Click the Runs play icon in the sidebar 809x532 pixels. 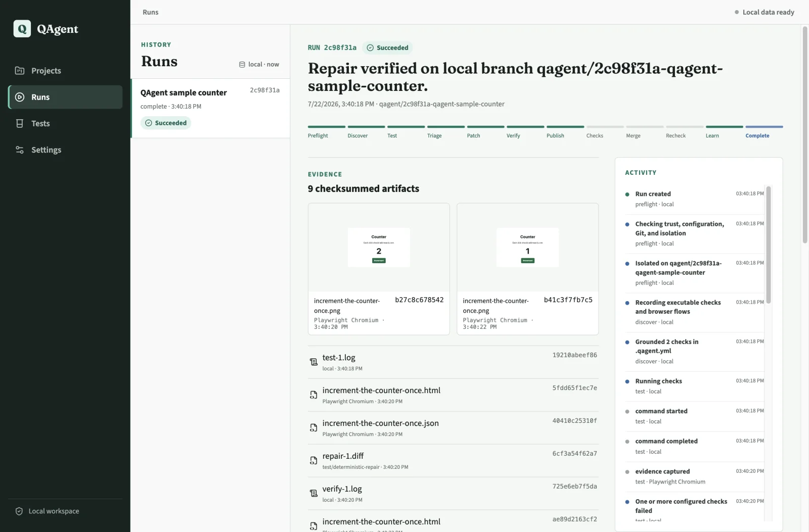[20, 97]
